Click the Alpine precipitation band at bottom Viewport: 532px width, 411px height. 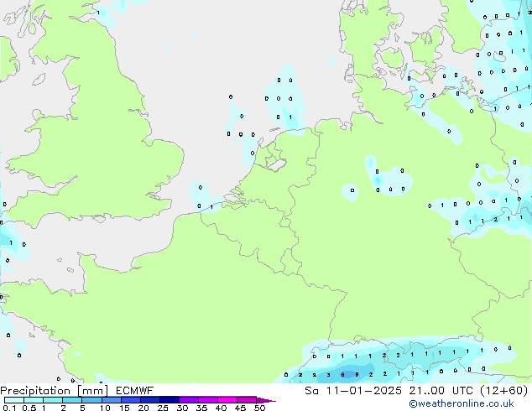[394, 361]
